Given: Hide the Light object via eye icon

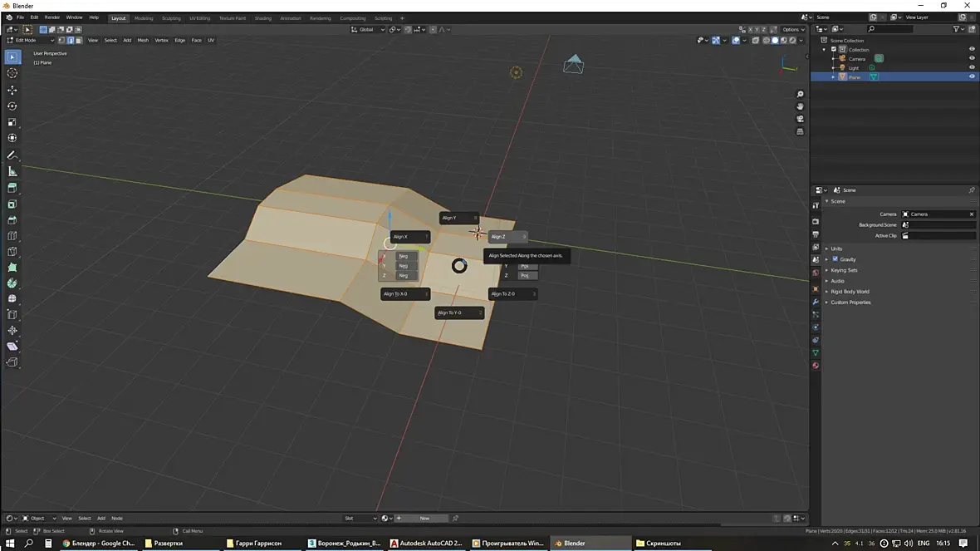Looking at the screenshot, I should point(972,67).
